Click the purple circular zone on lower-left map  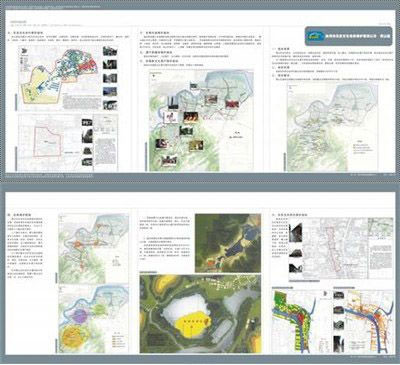79,315
